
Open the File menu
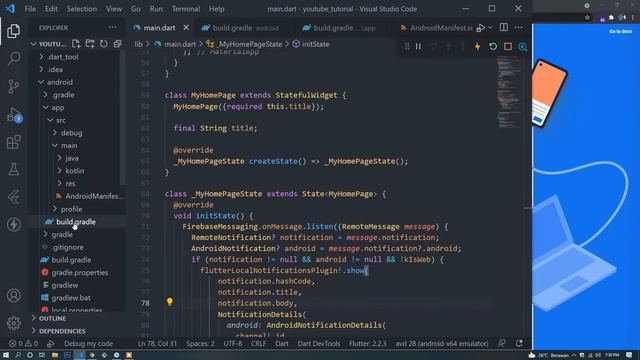tap(30, 9)
